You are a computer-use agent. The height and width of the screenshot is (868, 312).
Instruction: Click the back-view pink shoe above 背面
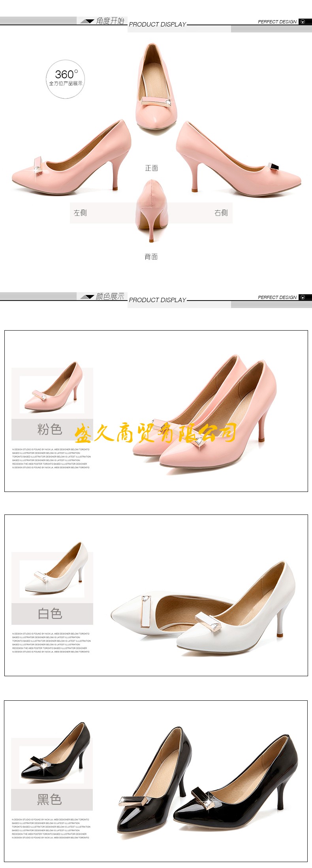[152, 210]
